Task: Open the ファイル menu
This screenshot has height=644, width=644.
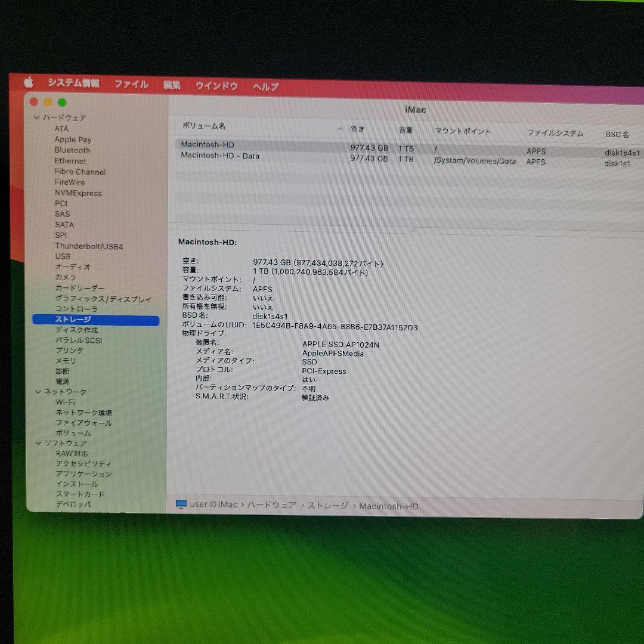Action: click(132, 85)
